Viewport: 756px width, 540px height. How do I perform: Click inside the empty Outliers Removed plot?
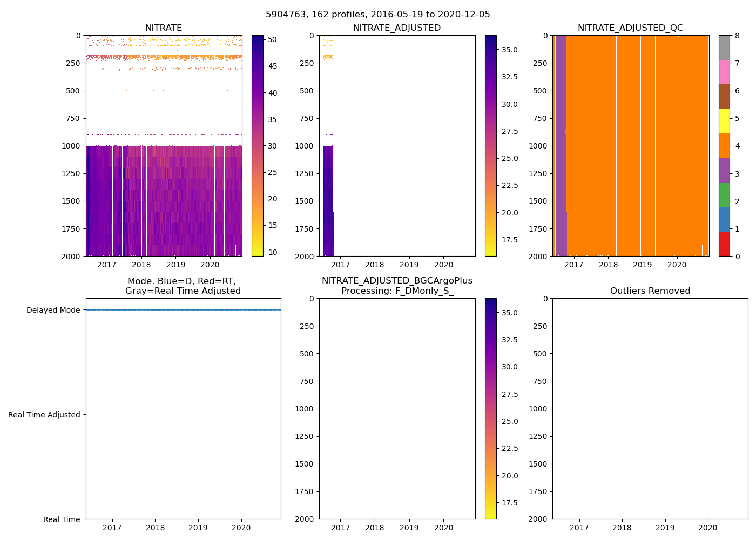[x=650, y=409]
